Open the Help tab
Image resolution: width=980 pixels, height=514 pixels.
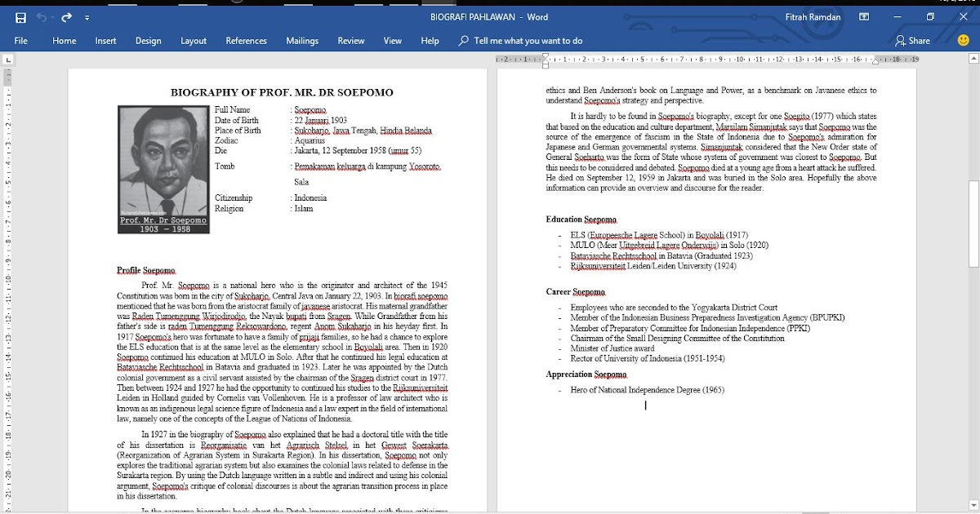(430, 41)
